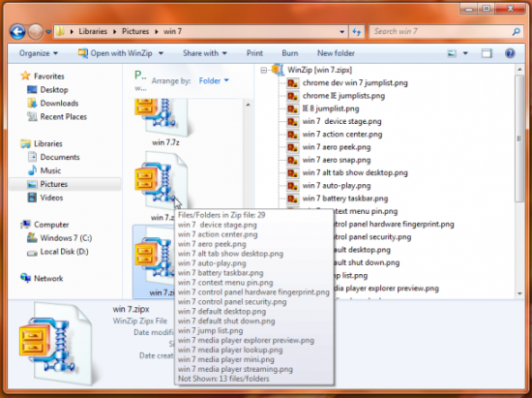Click the preview pane vertical scrollbar
This screenshot has width=532, height=398.
coord(519,181)
